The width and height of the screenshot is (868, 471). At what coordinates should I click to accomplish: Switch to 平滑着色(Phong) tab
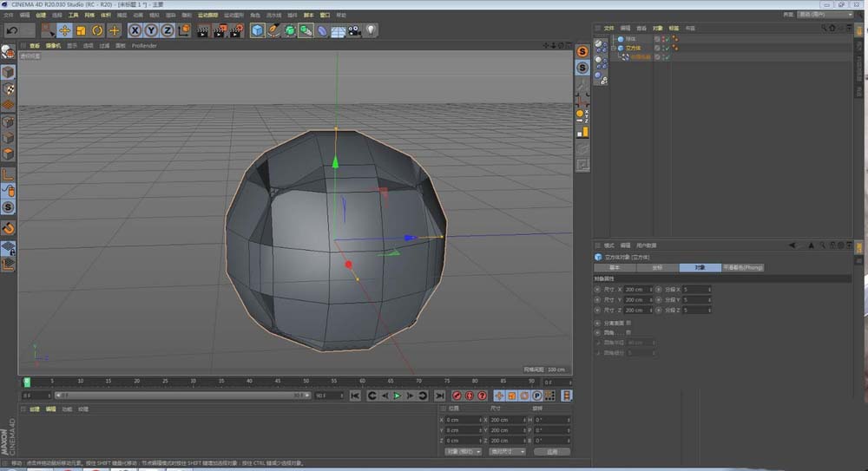742,268
